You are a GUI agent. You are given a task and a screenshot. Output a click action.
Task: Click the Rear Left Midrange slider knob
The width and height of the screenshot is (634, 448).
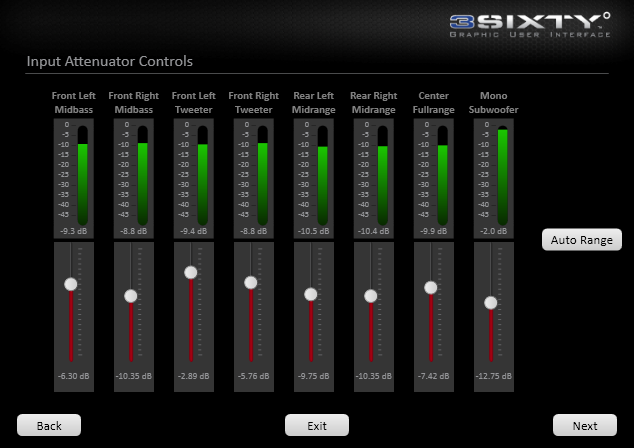coord(311,294)
